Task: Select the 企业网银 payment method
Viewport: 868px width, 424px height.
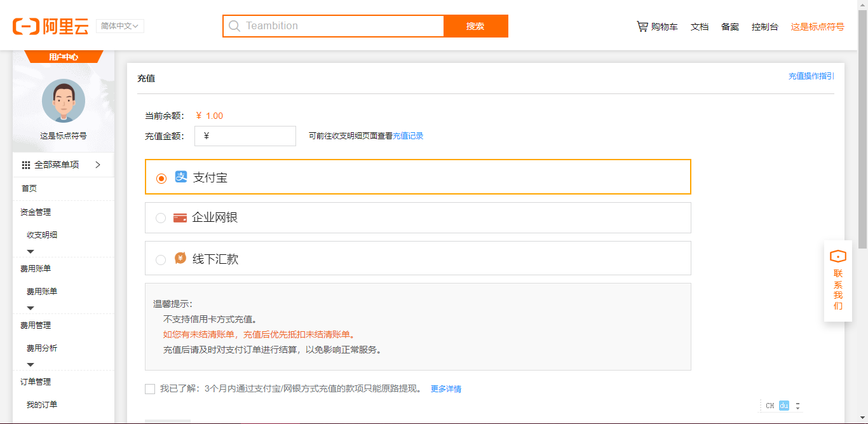Action: coord(161,217)
